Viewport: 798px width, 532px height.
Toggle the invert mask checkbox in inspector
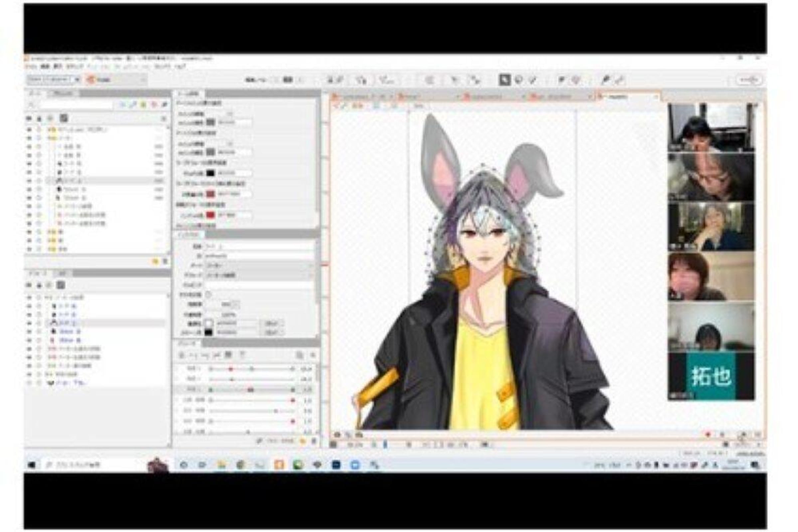pyautogui.click(x=209, y=295)
